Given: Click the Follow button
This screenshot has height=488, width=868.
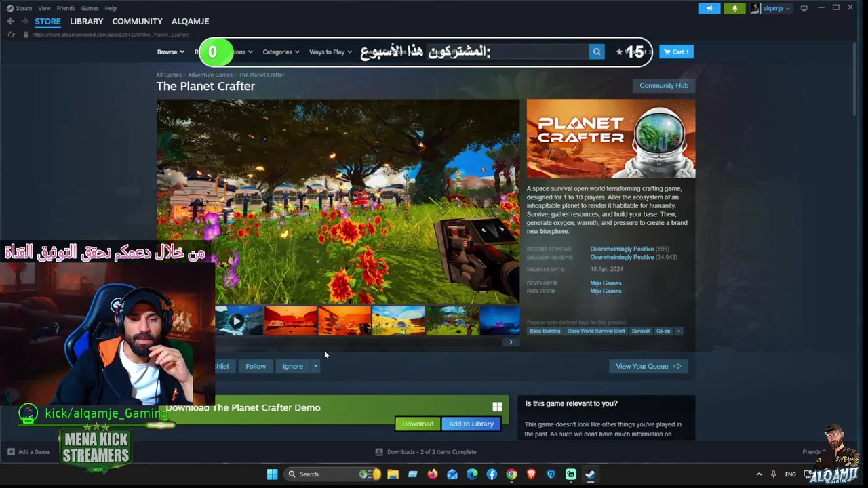Looking at the screenshot, I should tap(256, 366).
